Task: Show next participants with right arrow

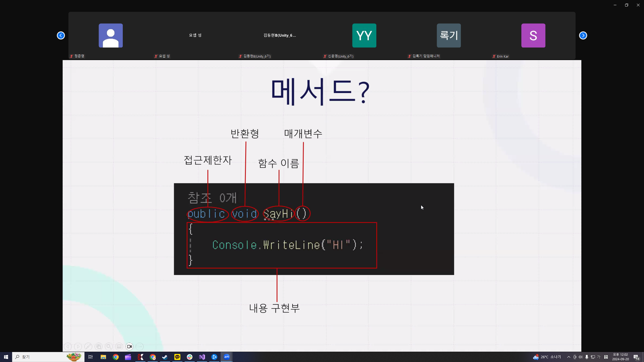Action: tap(583, 35)
